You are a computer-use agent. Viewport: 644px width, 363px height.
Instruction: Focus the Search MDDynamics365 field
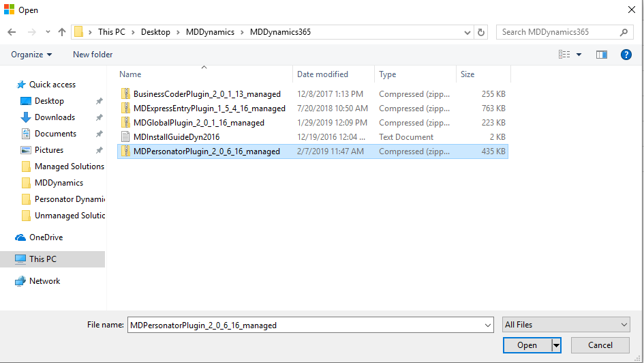[x=565, y=32]
